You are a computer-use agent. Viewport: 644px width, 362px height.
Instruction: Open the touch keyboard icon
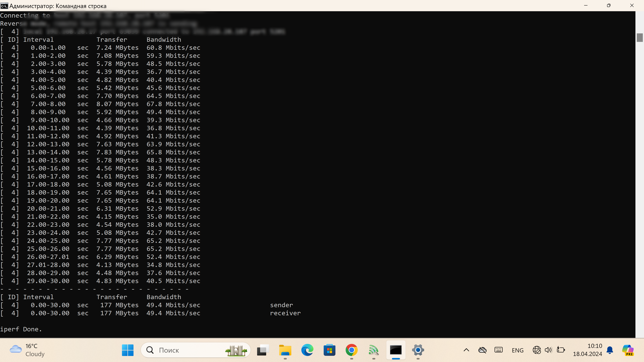[x=498, y=350]
